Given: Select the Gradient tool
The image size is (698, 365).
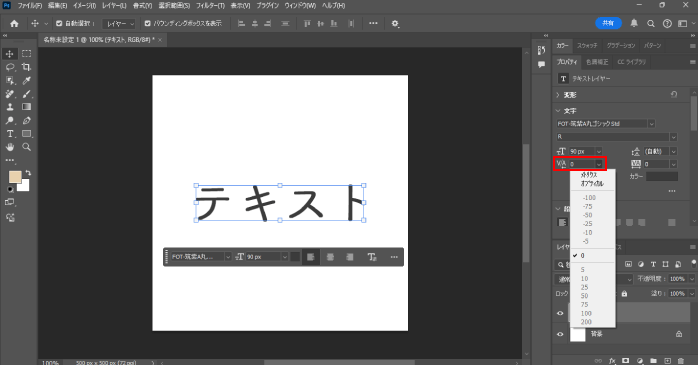Looking at the screenshot, I should tap(27, 107).
